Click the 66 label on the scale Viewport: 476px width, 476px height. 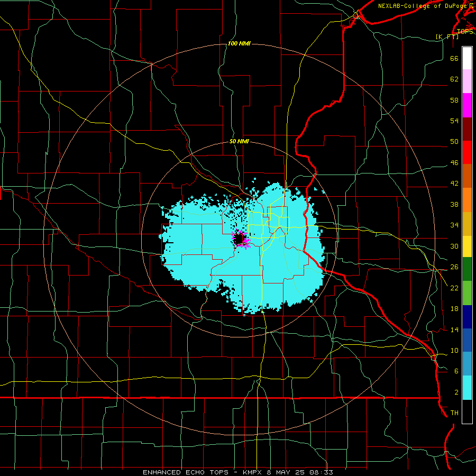454,58
